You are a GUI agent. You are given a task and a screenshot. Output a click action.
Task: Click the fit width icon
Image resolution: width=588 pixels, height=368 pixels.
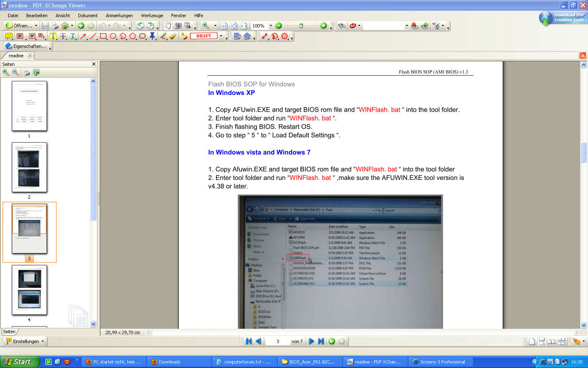[244, 26]
